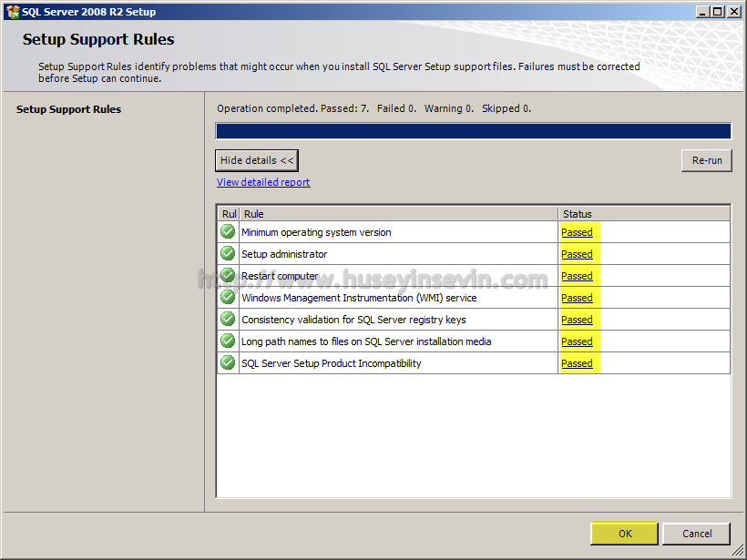
Task: Maximize the SQL Server Setup window
Action: 718,12
